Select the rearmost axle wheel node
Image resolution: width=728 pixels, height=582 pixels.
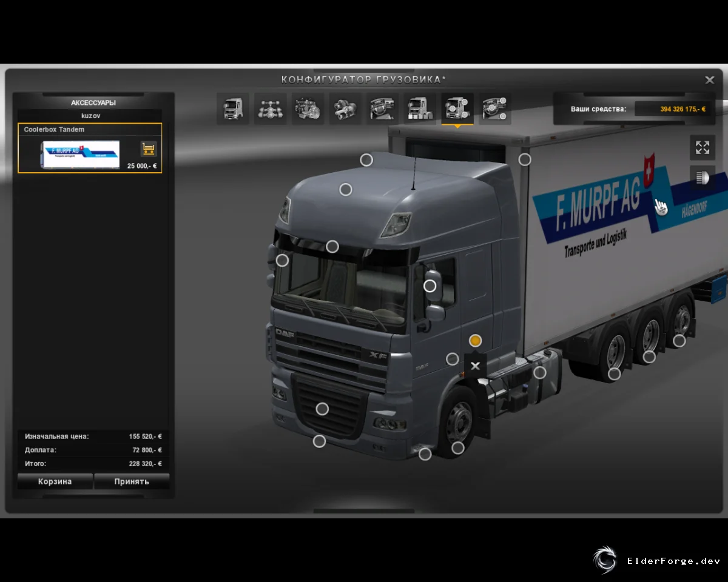[679, 341]
